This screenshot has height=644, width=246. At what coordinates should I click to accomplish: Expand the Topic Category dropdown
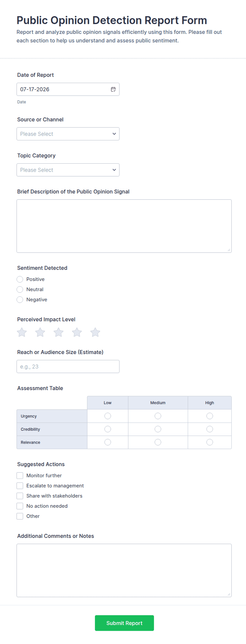[x=68, y=170]
